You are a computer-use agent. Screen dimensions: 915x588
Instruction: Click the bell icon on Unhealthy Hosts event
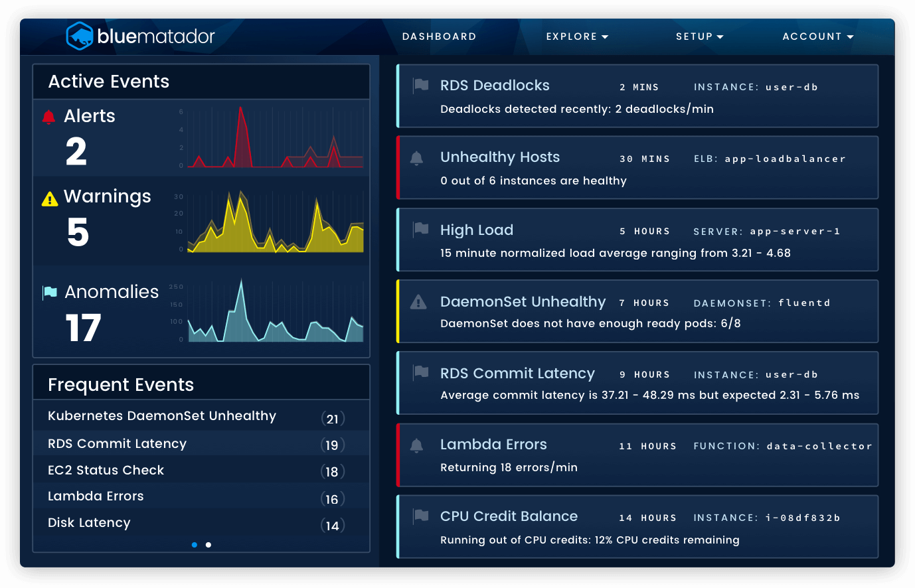click(x=416, y=158)
